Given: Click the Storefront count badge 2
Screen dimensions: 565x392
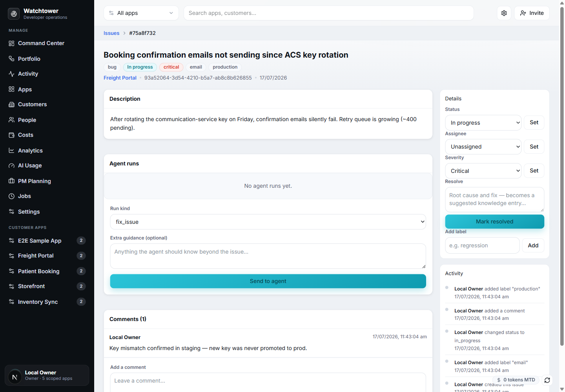Looking at the screenshot, I should click(81, 286).
